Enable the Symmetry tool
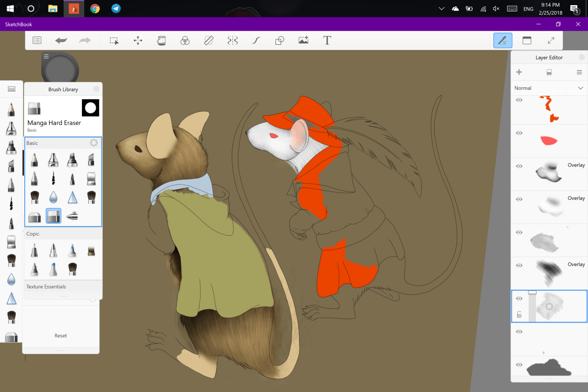This screenshot has height=392, width=588. tap(233, 41)
